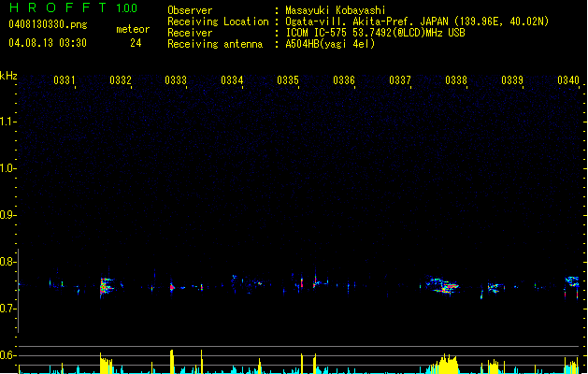Click the 1.1 kHz axis label
The width and height of the screenshot is (588, 374).
coord(7,122)
